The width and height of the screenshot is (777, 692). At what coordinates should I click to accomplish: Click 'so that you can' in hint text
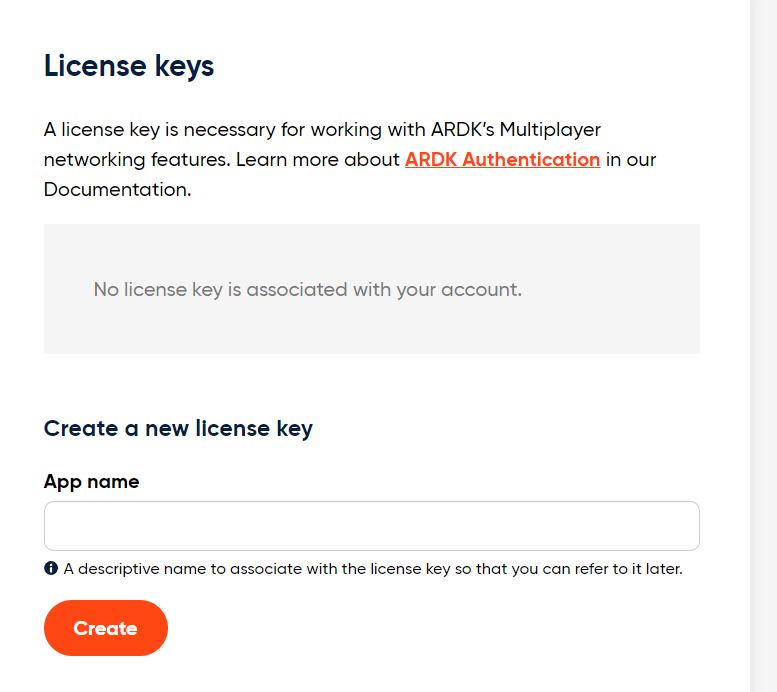click(x=512, y=569)
